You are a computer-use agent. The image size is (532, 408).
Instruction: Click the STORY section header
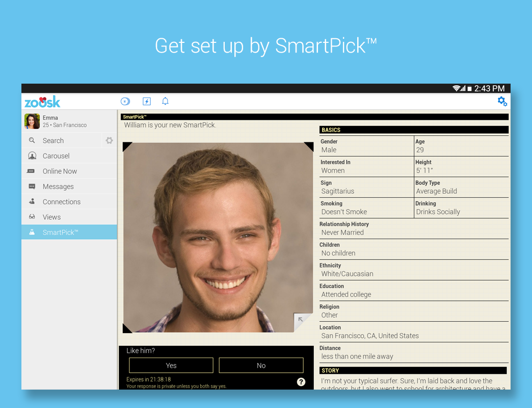tap(413, 370)
